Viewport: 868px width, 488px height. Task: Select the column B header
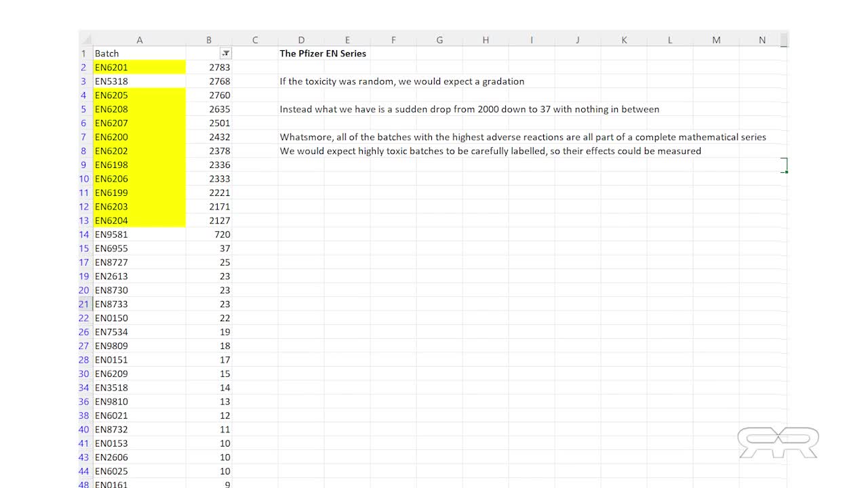pos(209,40)
